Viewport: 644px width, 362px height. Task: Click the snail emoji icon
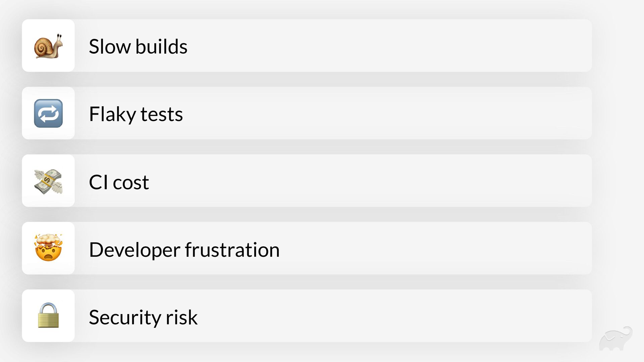48,46
